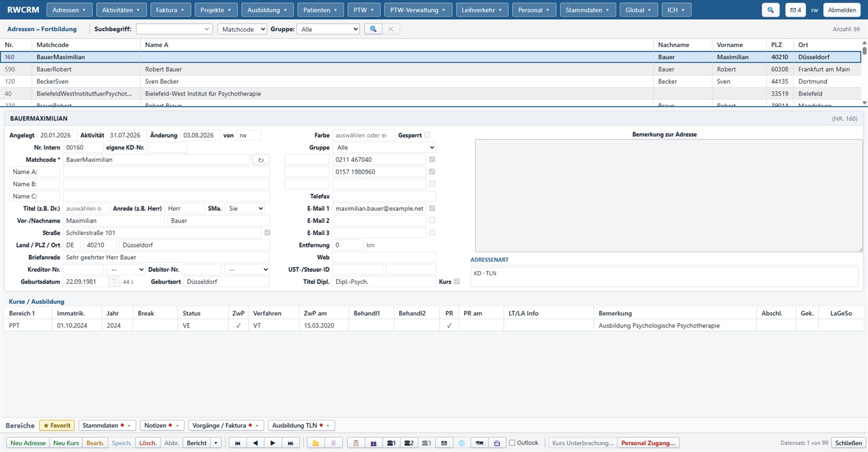
Task: Click the Abmelden button
Action: click(x=843, y=10)
